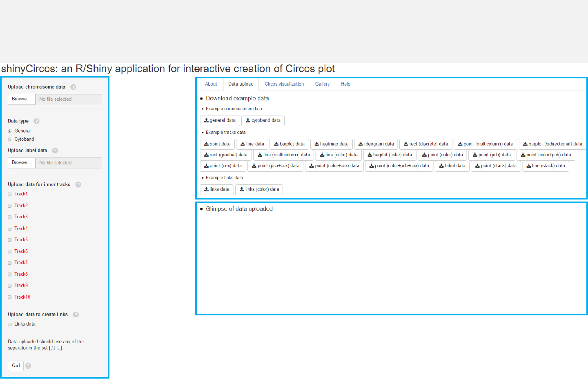Screen dimensions: 588x379
Task: Open Circos visualization tab
Action: (x=284, y=84)
